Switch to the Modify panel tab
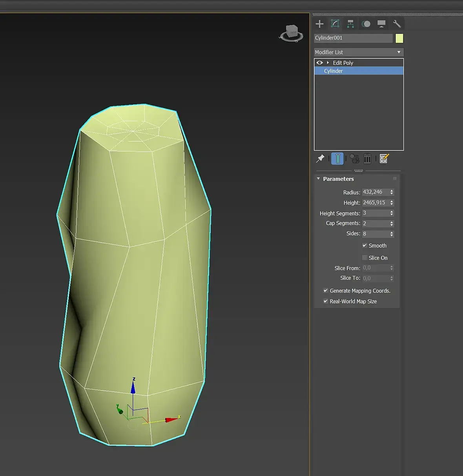This screenshot has width=463, height=476. click(x=335, y=24)
